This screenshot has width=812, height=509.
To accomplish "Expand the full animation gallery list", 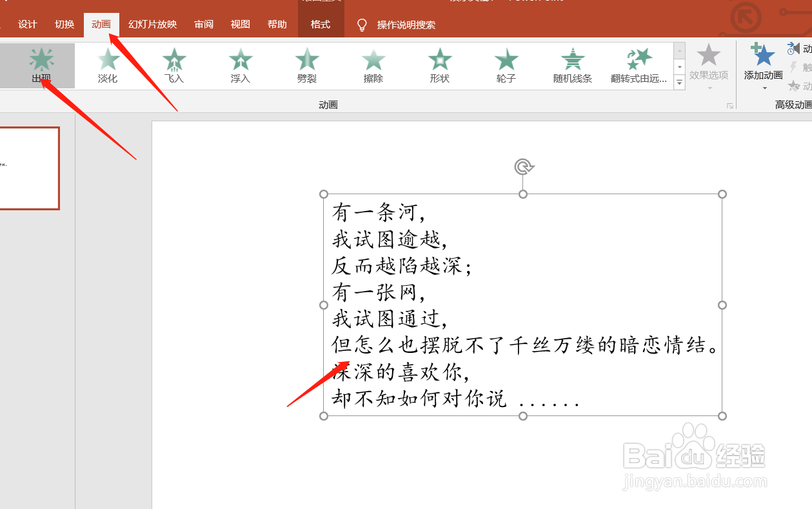I will click(x=679, y=82).
